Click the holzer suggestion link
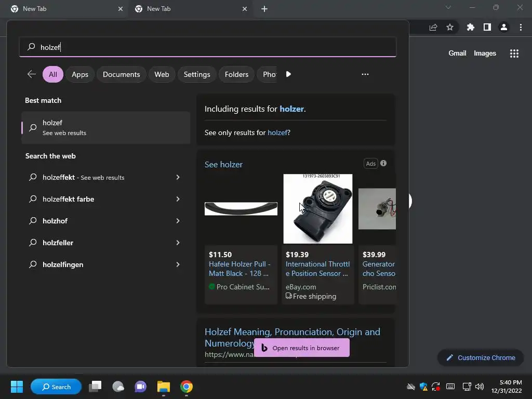Viewport: 532px width, 399px height. click(291, 109)
